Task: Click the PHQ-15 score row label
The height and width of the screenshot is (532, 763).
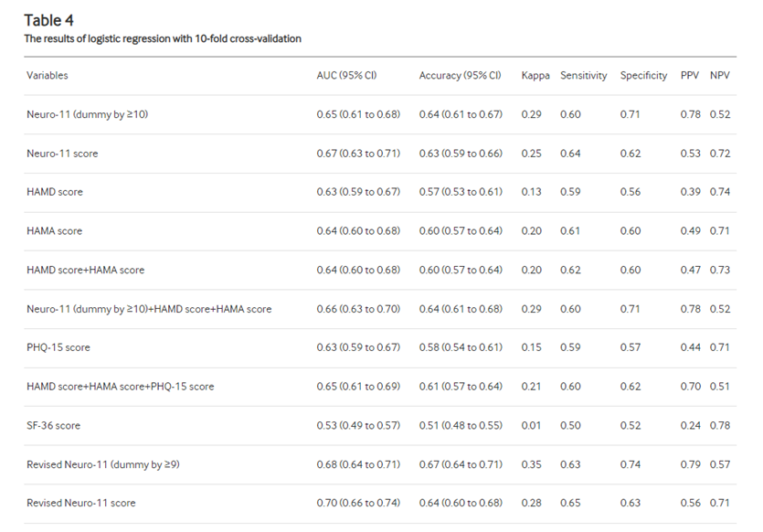Action: coord(58,347)
